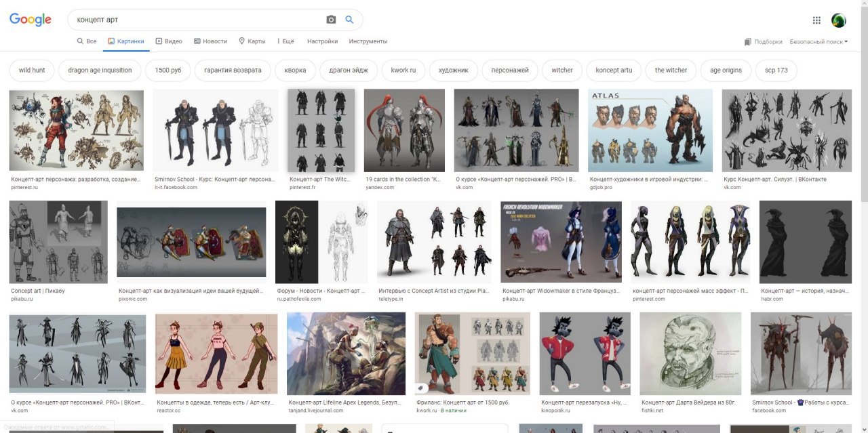Click the tag icon on kwork.ru thumbnail
The height and width of the screenshot is (433, 868).
[x=420, y=388]
